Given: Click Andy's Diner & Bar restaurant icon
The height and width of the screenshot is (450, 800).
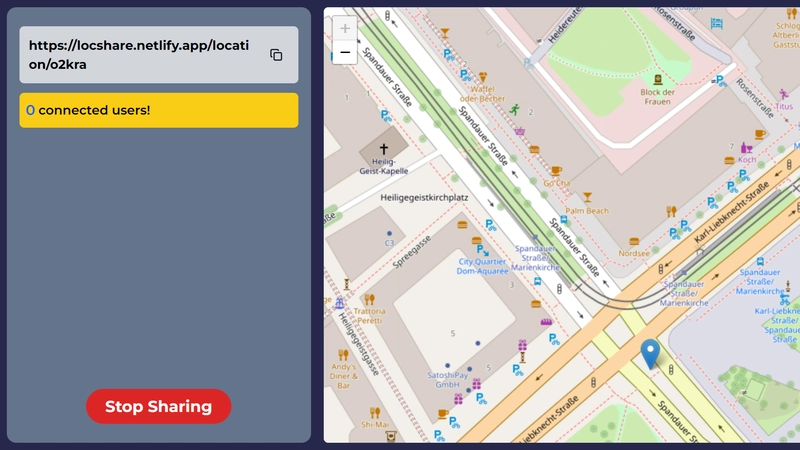Looking at the screenshot, I should [343, 355].
